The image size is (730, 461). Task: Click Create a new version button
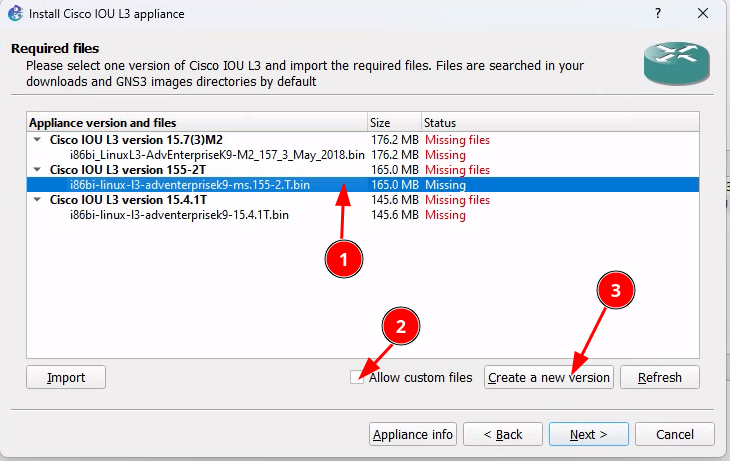(x=548, y=377)
